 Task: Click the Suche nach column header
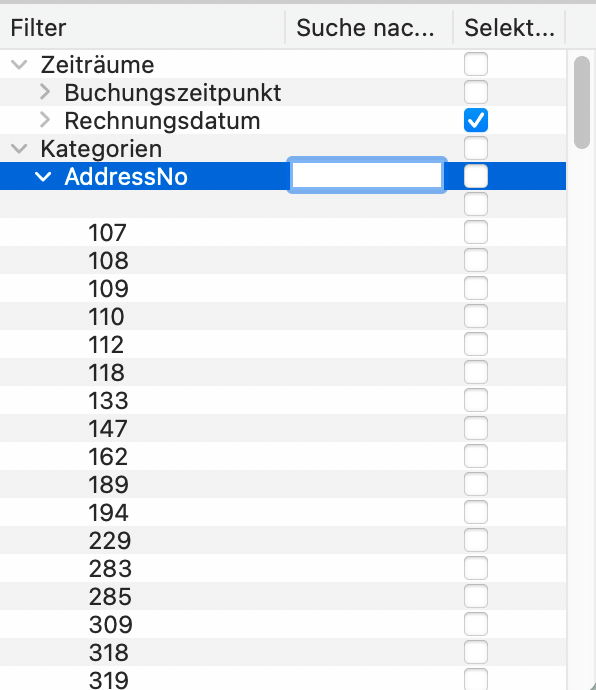(369, 28)
